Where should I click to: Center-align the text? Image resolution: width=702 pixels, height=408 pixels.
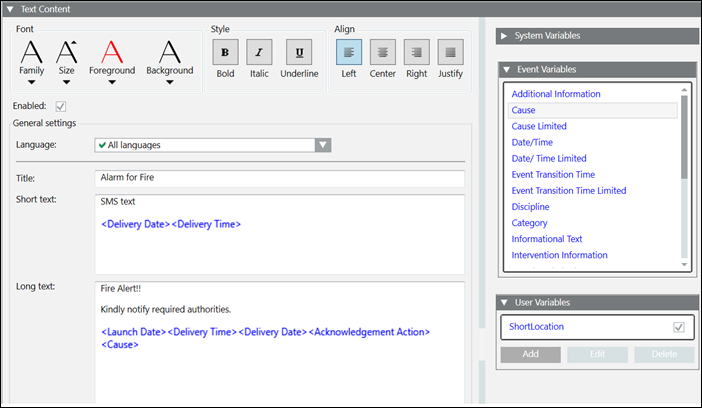coord(383,52)
